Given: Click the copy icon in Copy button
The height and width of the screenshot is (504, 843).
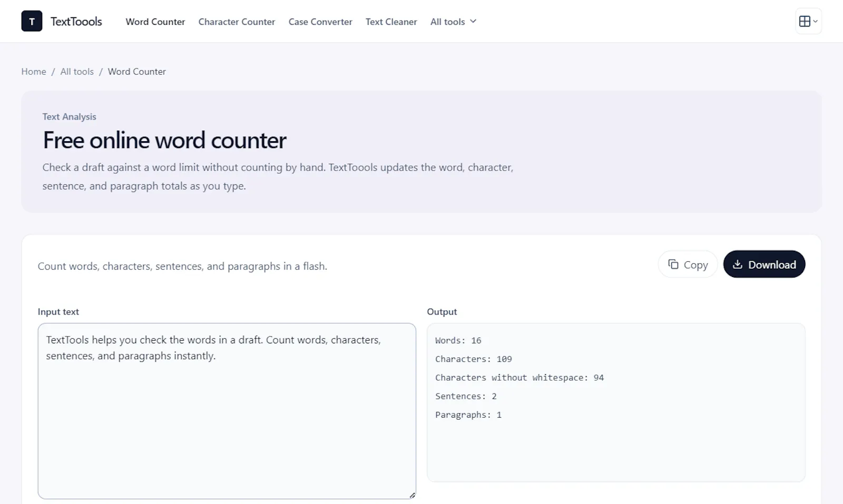Looking at the screenshot, I should 673,264.
